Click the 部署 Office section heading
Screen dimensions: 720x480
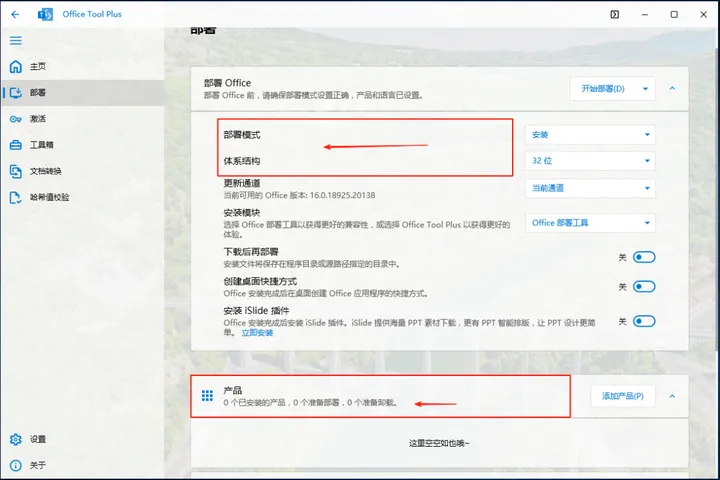(x=227, y=83)
